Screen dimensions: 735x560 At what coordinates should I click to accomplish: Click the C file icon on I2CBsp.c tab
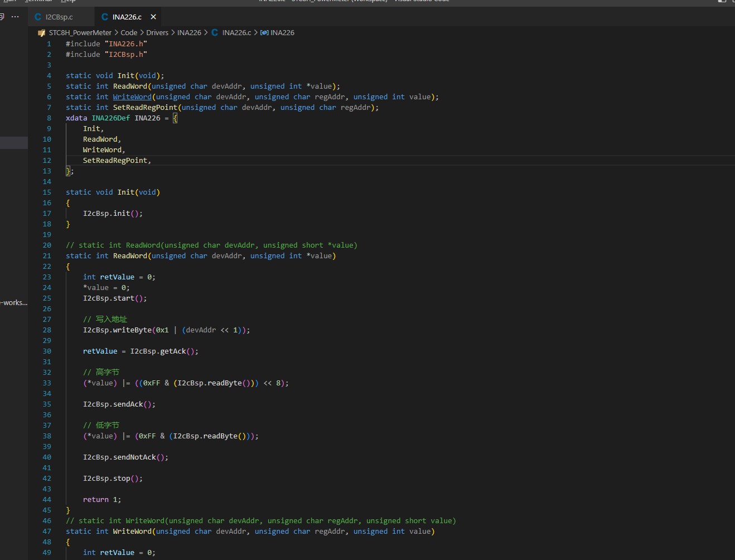[38, 17]
